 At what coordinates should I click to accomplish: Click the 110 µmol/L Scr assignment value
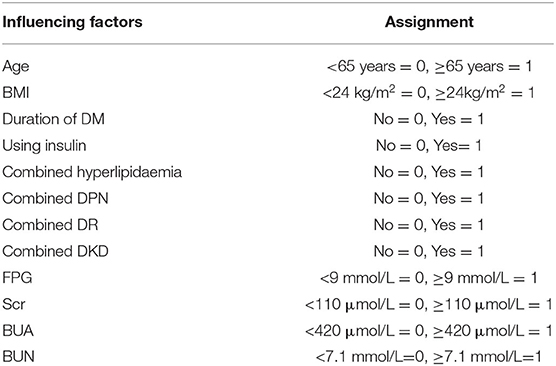(x=429, y=304)
